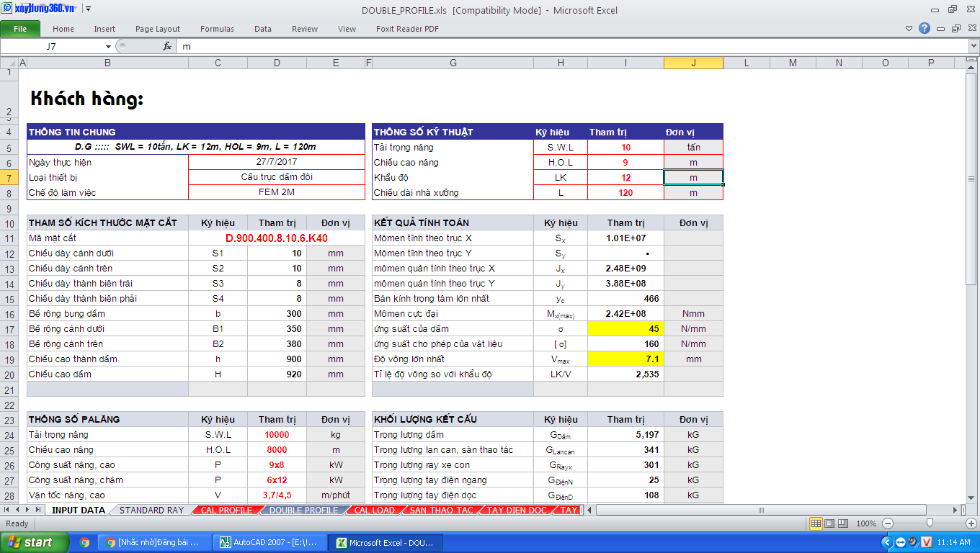Select the yellow cell with value 7.1
This screenshot has width=980, height=553.
tap(625, 359)
